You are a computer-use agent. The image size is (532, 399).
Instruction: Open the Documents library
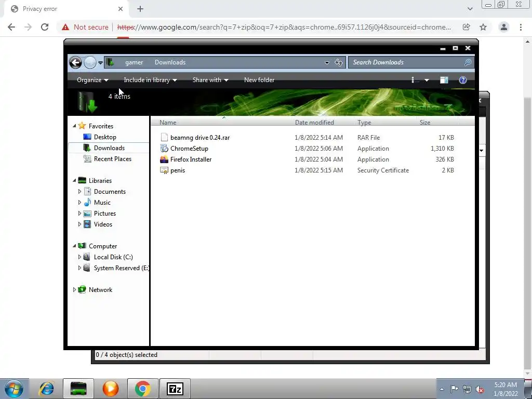pyautogui.click(x=110, y=192)
